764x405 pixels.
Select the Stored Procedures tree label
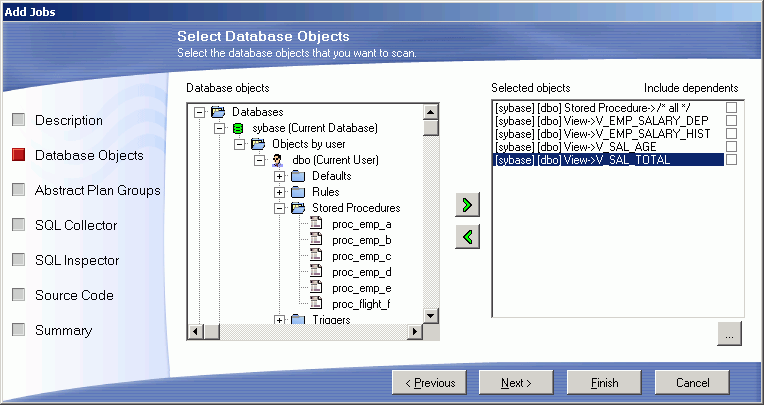point(356,208)
